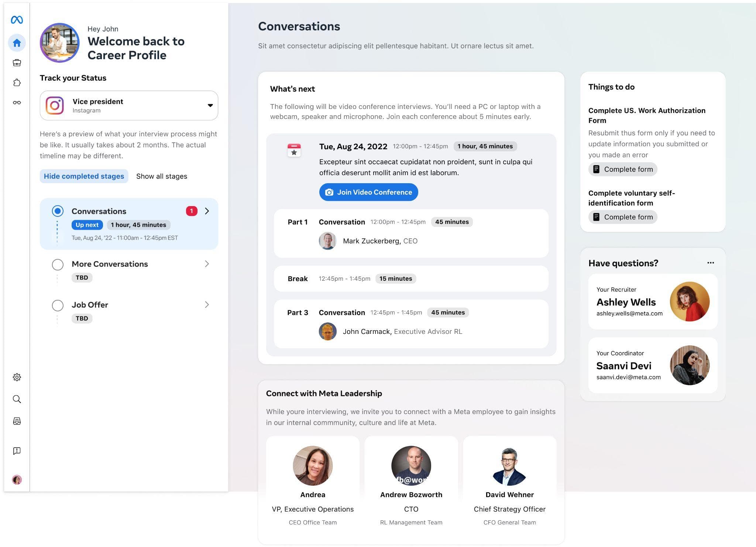Open the Have questions more options menu
756x547 pixels.
[711, 263]
